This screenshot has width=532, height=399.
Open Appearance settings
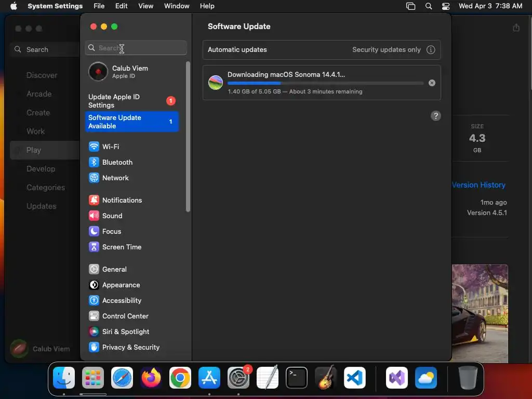pyautogui.click(x=114, y=285)
